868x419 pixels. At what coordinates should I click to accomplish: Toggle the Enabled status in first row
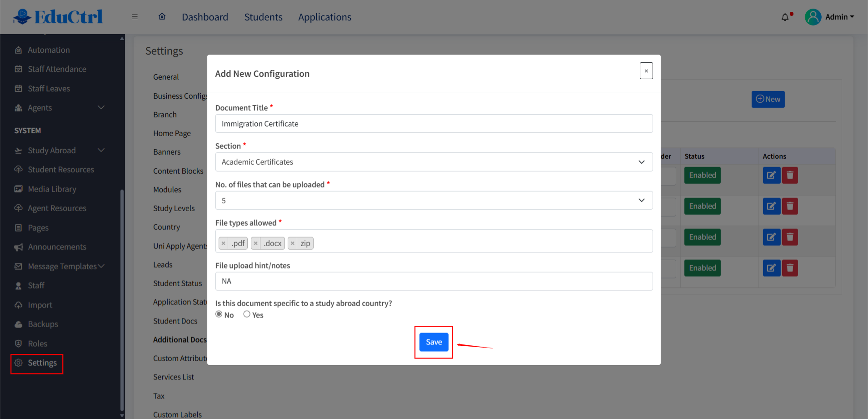[x=702, y=175]
